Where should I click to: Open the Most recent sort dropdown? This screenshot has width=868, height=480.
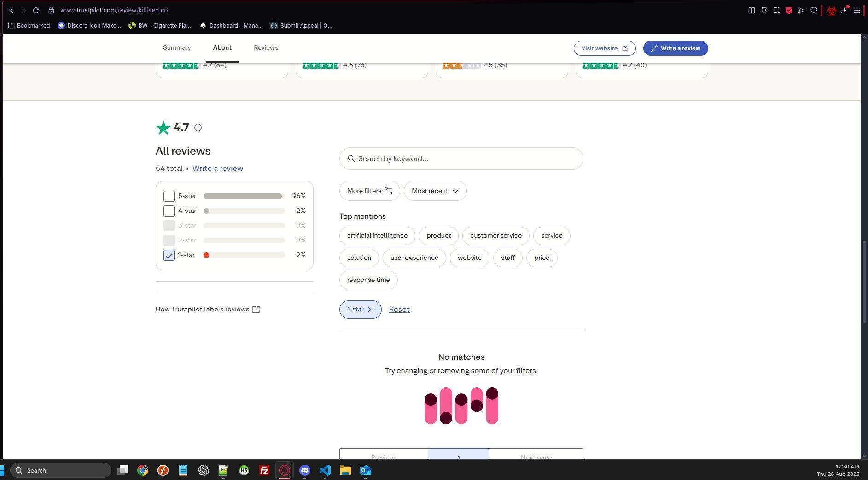click(435, 191)
